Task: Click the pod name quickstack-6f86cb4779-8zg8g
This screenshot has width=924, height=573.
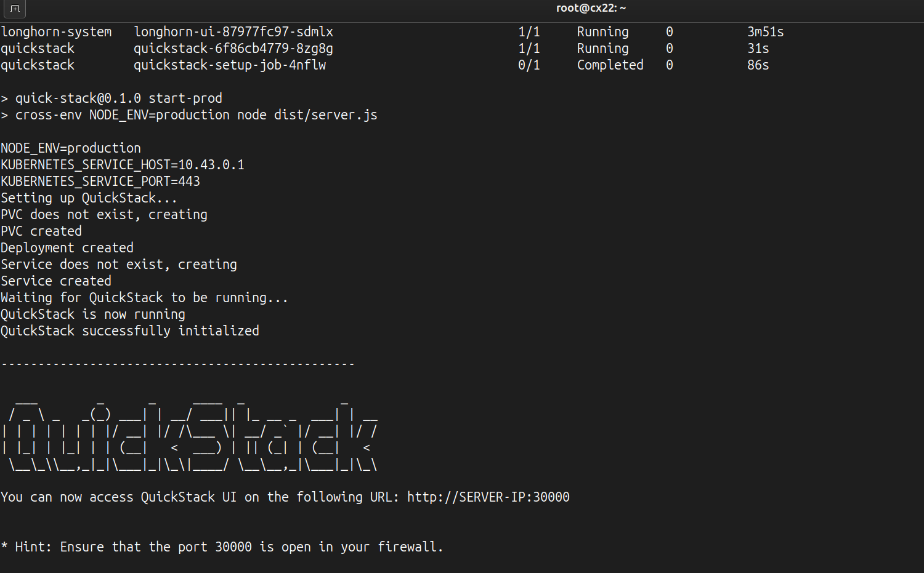Action: (233, 49)
